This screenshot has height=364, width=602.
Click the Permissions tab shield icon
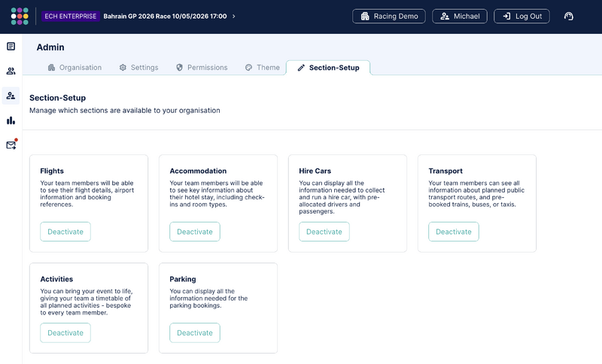click(179, 68)
